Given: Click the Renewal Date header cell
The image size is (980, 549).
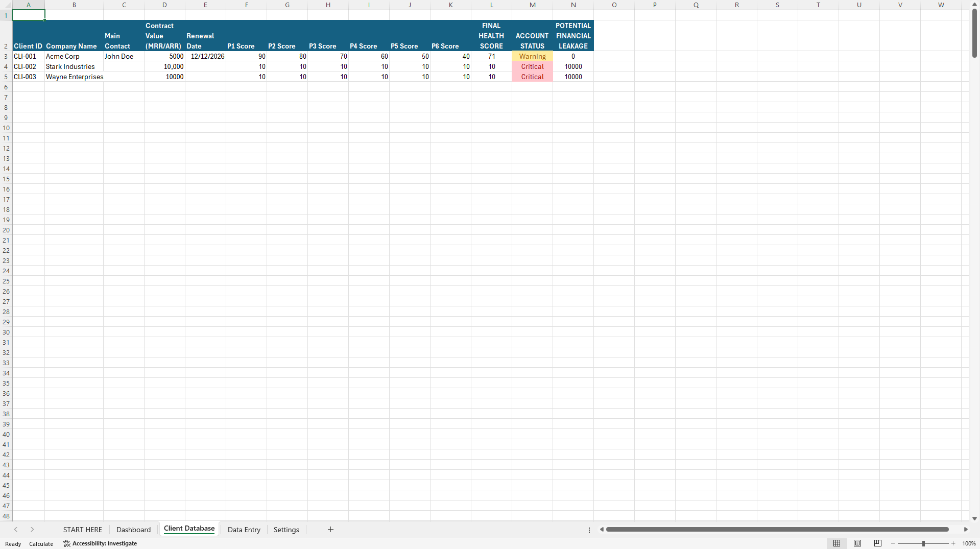Looking at the screenshot, I should tap(205, 36).
